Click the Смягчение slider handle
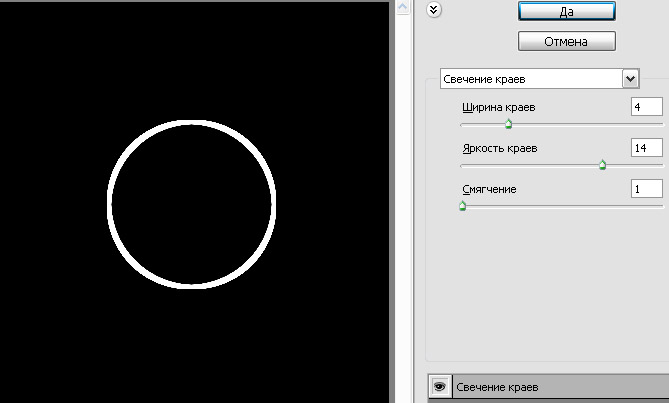 462,207
